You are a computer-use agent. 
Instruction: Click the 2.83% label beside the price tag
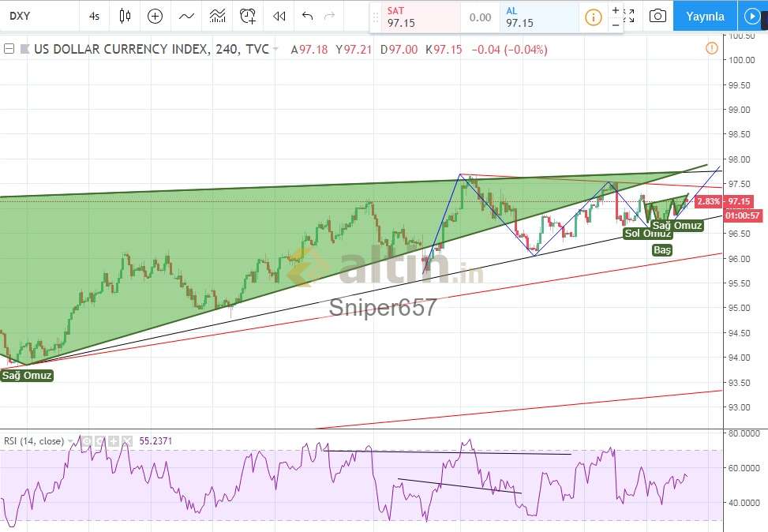pyautogui.click(x=708, y=201)
